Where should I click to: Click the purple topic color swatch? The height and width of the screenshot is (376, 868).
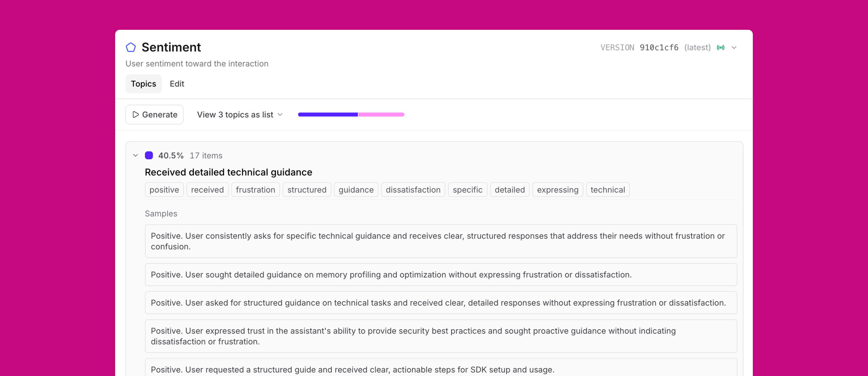coord(149,155)
